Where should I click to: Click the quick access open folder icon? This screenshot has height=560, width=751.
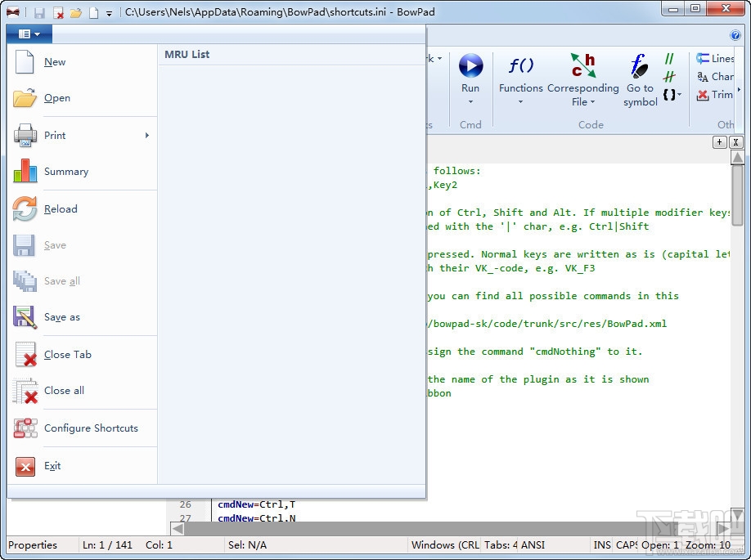pyautogui.click(x=76, y=13)
